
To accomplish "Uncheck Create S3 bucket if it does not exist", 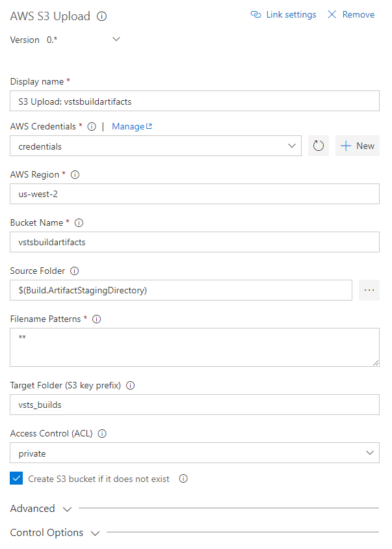I will [17, 479].
